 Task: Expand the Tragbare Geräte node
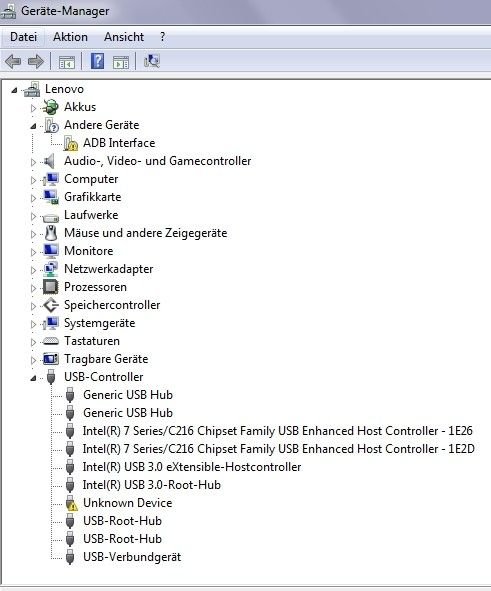tap(33, 360)
